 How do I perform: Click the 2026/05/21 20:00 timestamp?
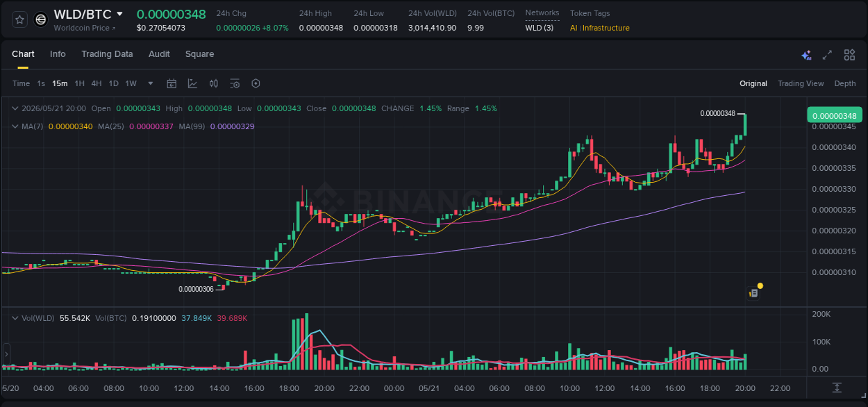click(x=54, y=108)
